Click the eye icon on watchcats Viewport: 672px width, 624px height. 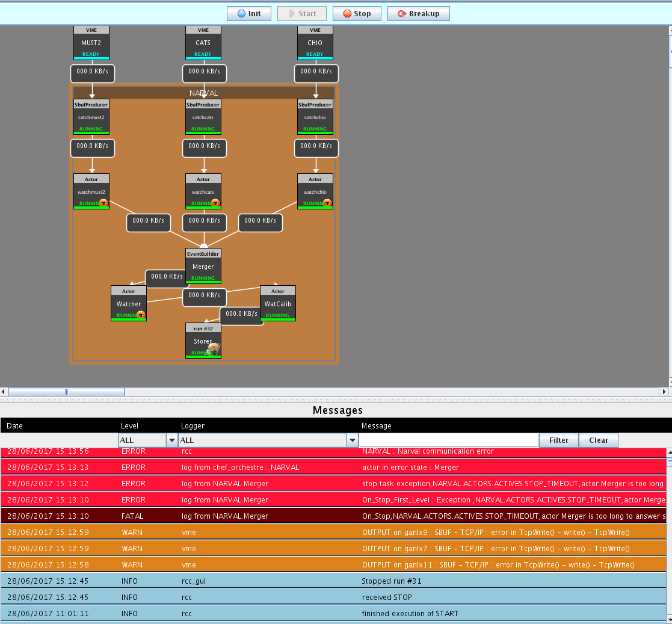(x=215, y=203)
